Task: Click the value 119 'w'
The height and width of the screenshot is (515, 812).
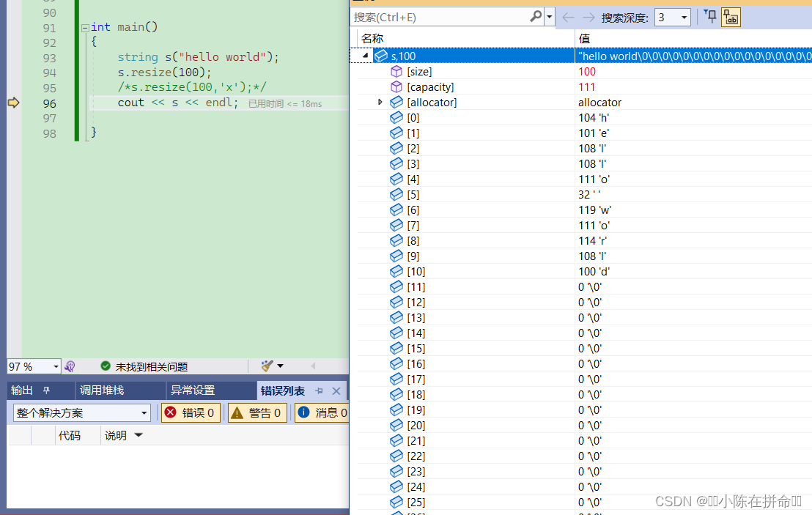Action: 594,210
